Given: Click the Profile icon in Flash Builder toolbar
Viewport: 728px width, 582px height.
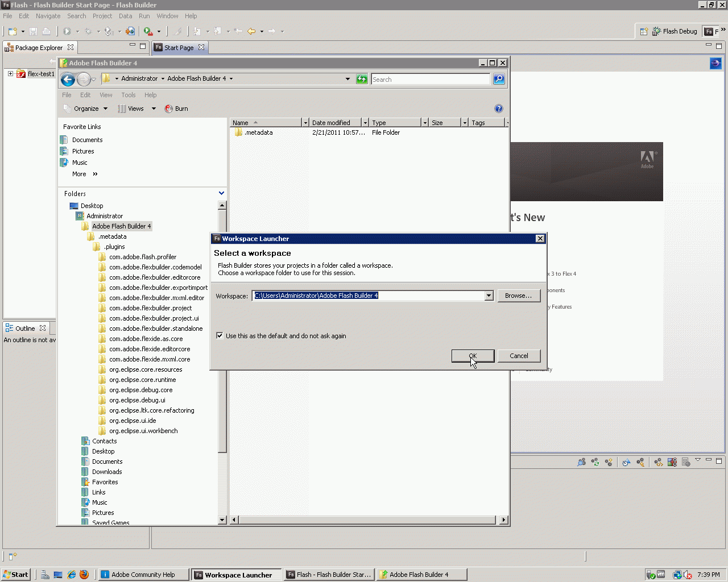Looking at the screenshot, I should (109, 31).
